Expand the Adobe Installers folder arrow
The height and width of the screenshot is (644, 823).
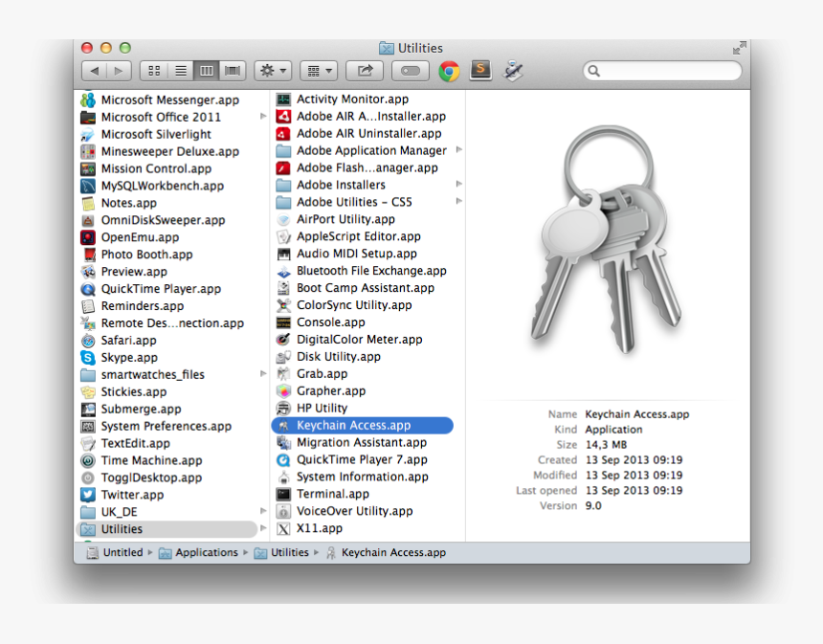458,185
